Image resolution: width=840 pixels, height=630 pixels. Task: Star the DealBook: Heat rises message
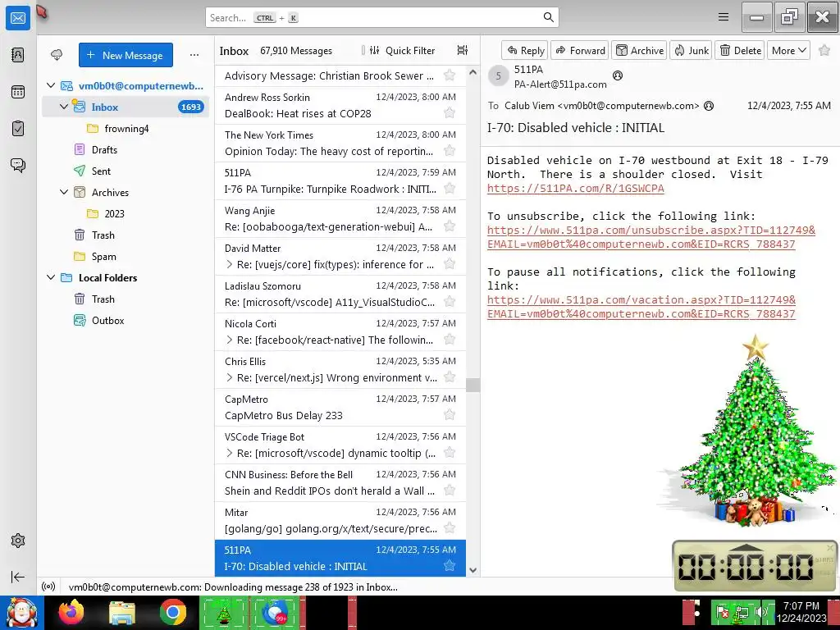[x=450, y=112]
